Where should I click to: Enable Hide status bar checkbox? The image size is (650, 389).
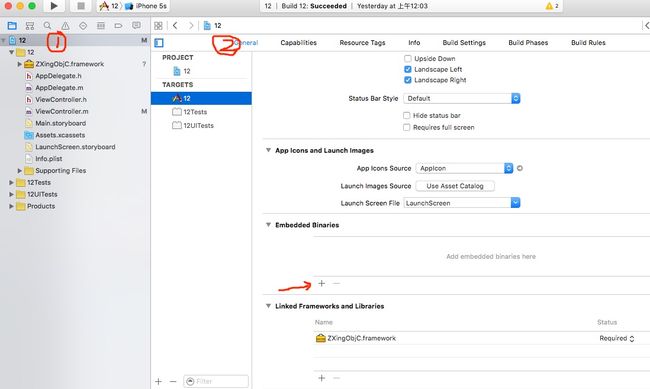(407, 115)
